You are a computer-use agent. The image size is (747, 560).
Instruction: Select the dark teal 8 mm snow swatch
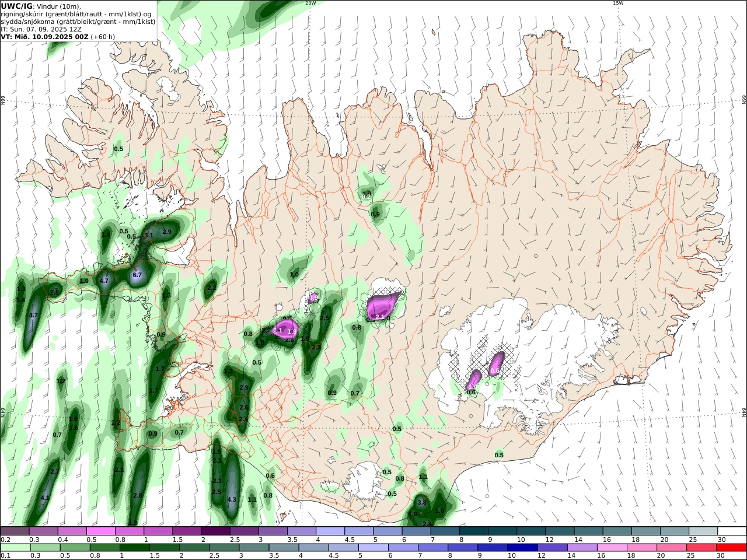[474, 531]
